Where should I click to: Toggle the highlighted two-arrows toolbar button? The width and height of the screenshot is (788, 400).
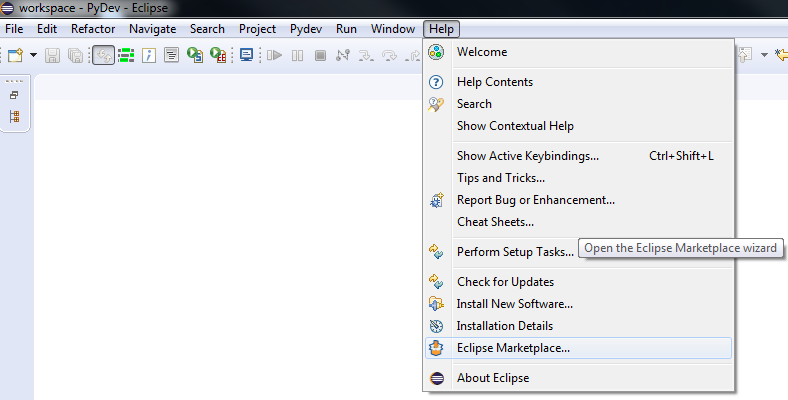coord(104,55)
